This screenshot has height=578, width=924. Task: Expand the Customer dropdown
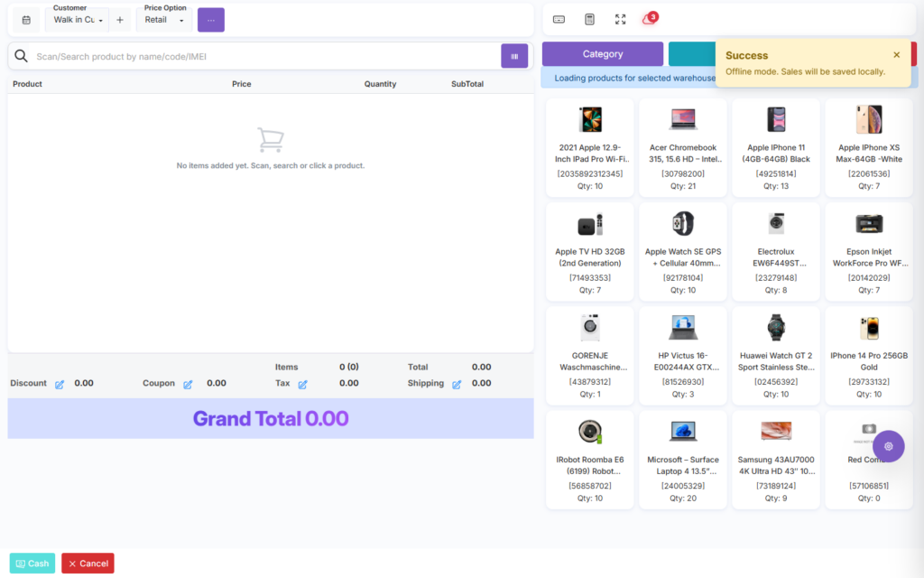coord(78,20)
